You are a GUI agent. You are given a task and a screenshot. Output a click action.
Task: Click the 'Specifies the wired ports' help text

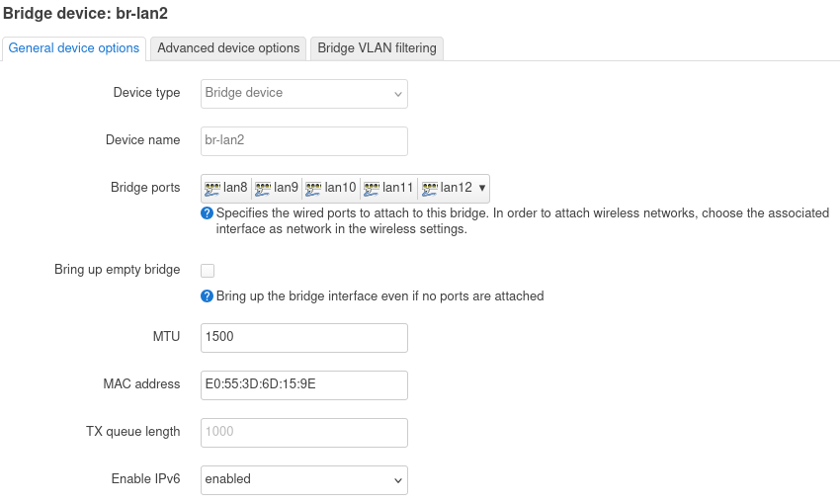pos(523,221)
